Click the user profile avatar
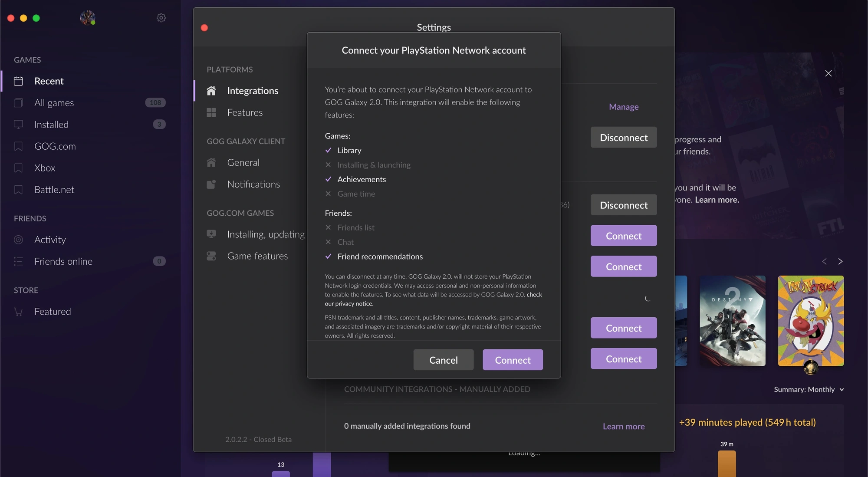The width and height of the screenshot is (868, 477). click(x=88, y=18)
